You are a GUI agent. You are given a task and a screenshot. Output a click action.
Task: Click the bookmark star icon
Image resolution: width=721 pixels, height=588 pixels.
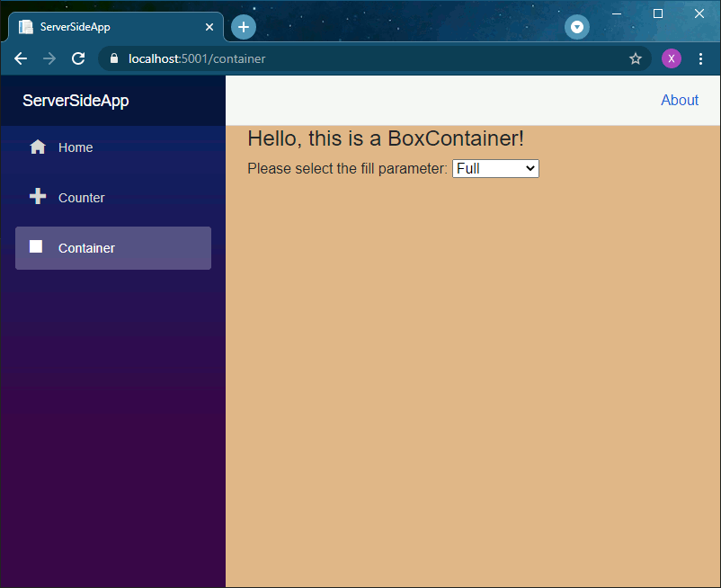tap(636, 58)
